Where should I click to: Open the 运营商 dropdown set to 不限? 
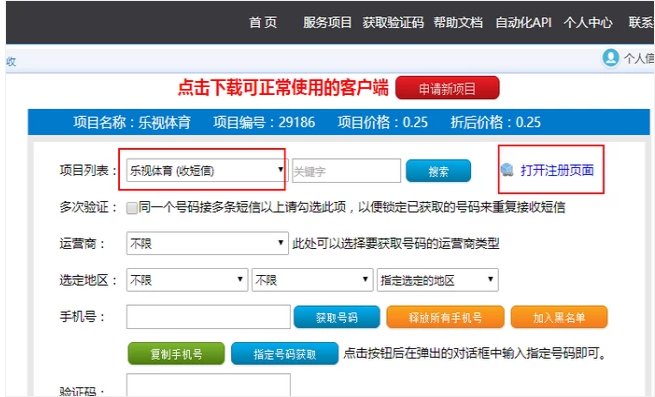coord(207,243)
